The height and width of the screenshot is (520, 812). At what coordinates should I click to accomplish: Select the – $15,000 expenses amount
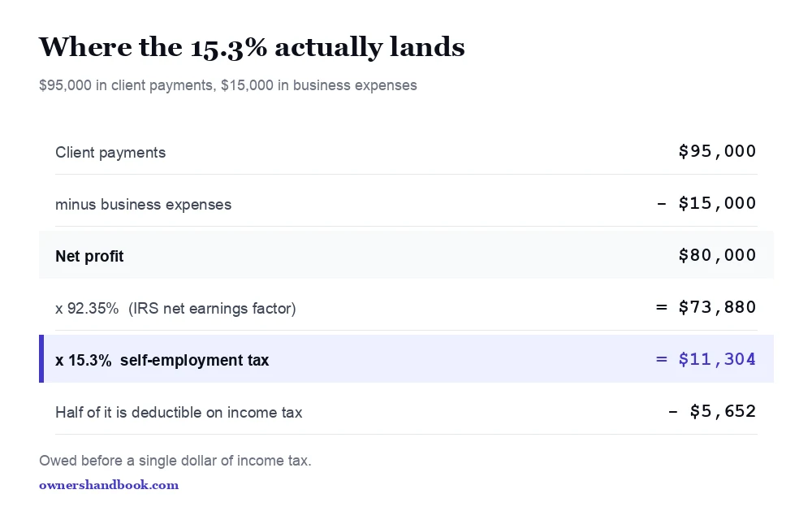pos(706,203)
